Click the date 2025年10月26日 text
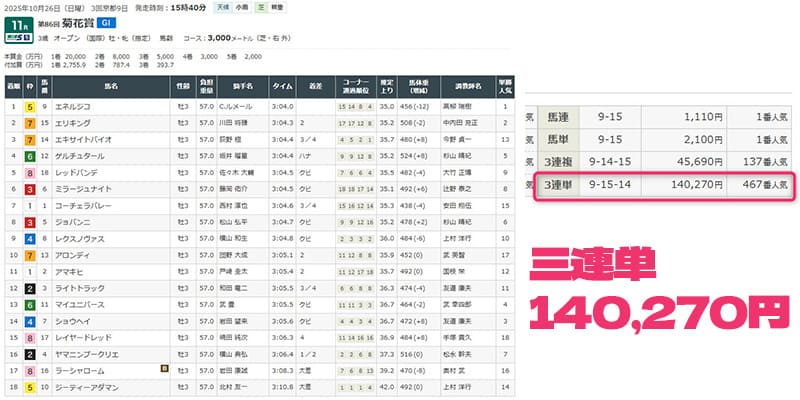The image size is (800, 400). 31,7
